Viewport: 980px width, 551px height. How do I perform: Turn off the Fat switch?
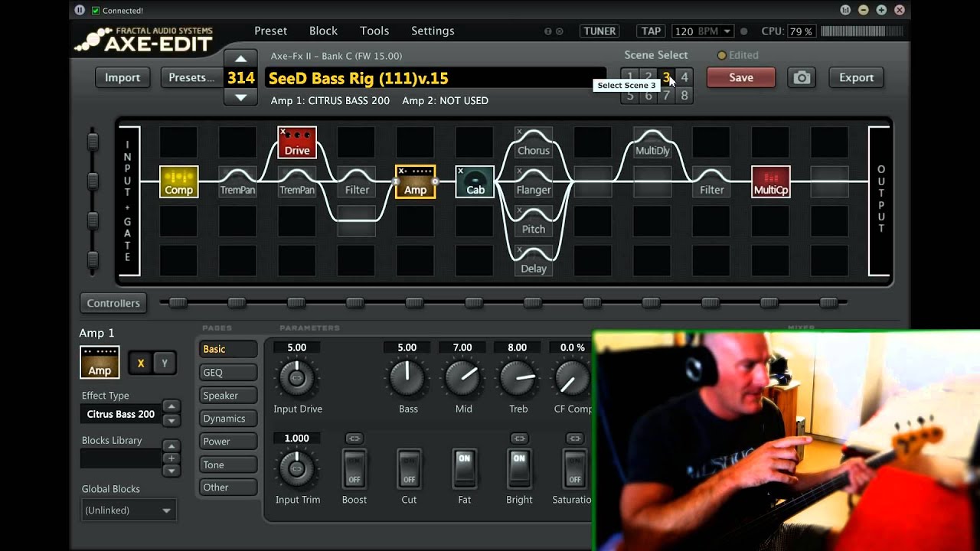[x=464, y=469]
